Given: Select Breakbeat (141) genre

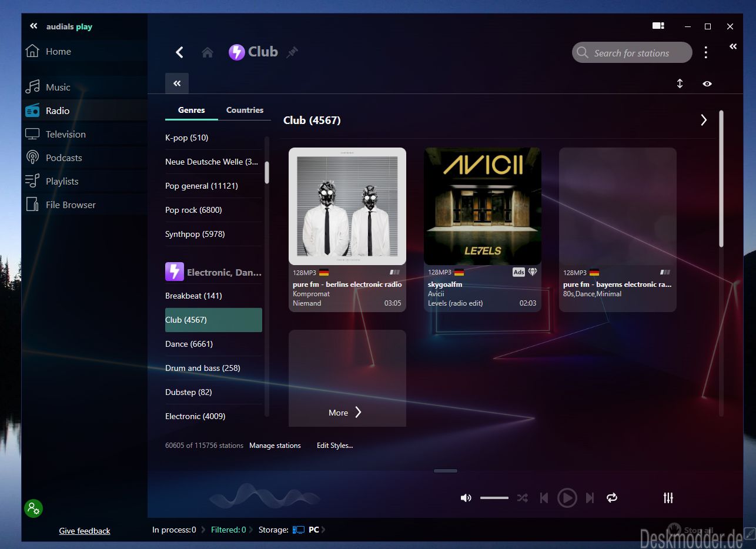Looking at the screenshot, I should [213, 296].
